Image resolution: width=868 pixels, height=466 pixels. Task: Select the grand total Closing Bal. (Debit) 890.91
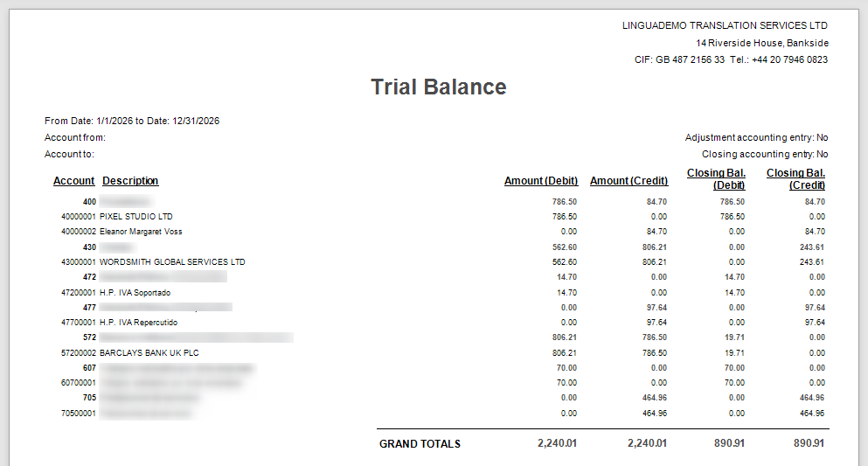pos(729,442)
